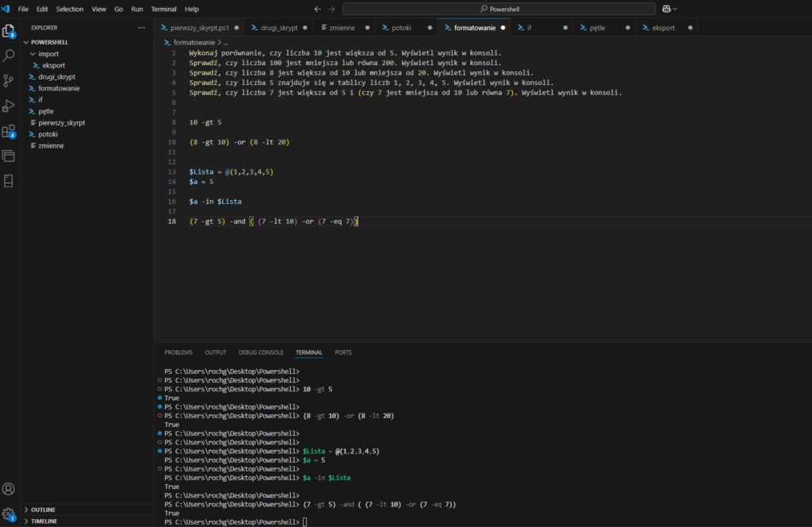Open the Manage gear icon
812x527 pixels.
coord(9,513)
